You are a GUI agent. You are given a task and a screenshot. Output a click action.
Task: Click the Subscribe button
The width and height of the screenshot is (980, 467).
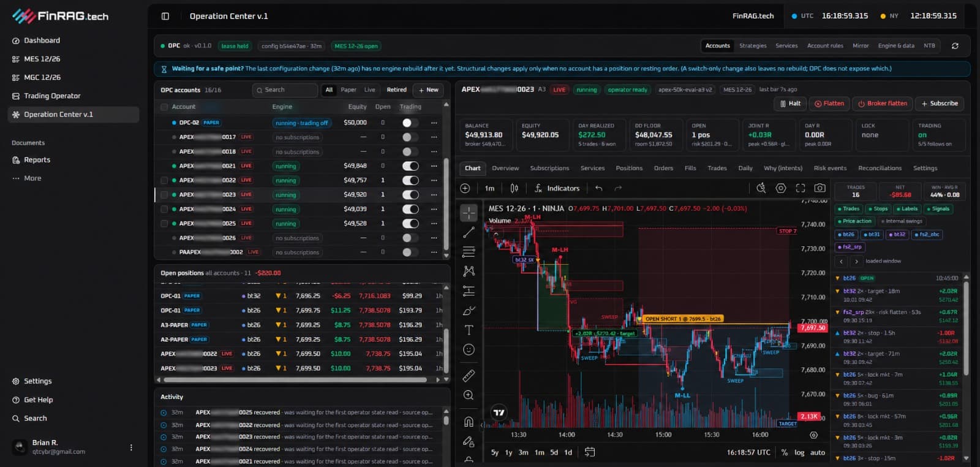tap(940, 104)
